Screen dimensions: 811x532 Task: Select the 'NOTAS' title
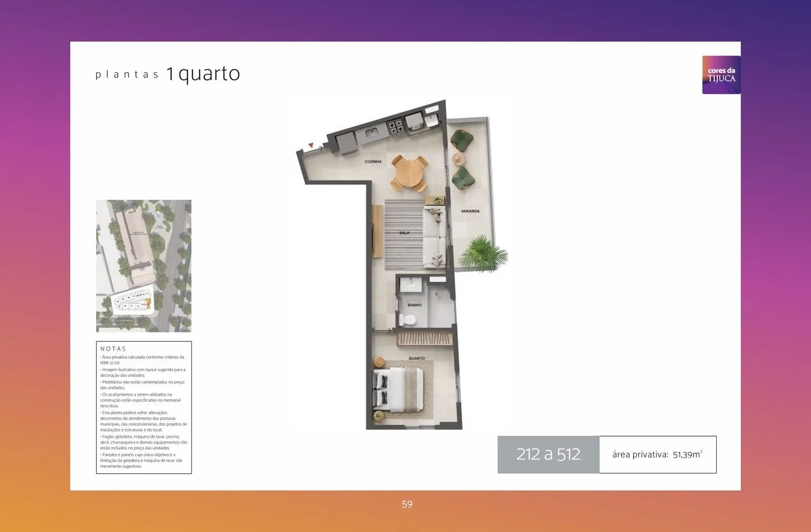pos(113,349)
